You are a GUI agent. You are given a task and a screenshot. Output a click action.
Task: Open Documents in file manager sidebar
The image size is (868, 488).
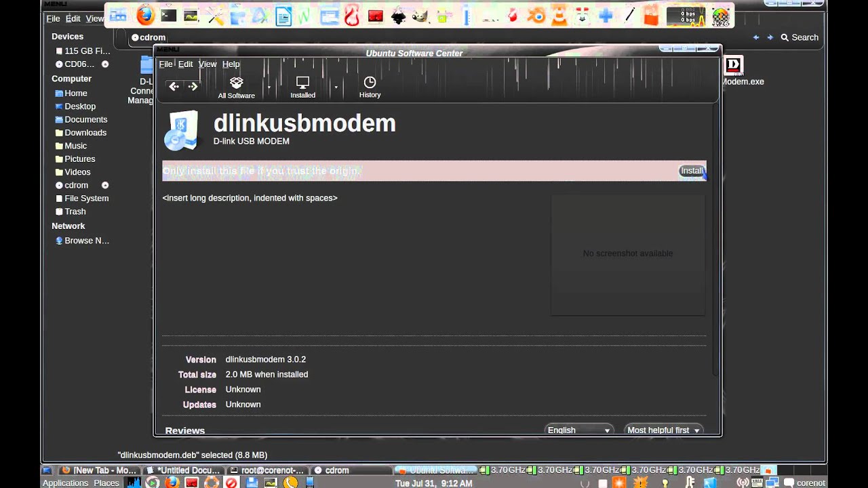pos(81,119)
